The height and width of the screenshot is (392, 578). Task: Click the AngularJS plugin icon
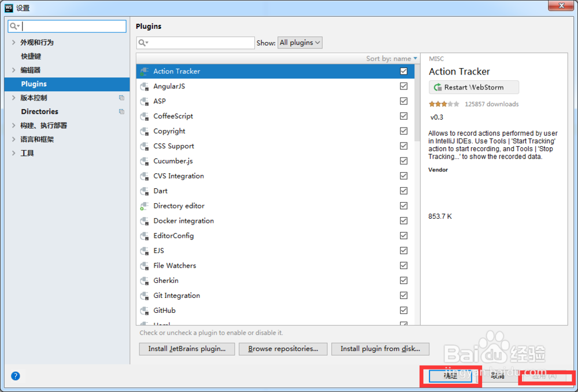[144, 87]
